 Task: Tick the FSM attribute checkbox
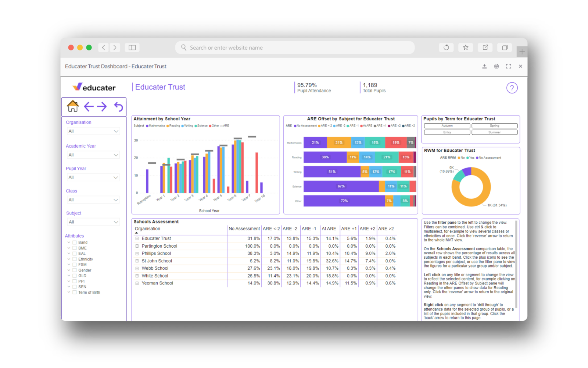pos(75,265)
